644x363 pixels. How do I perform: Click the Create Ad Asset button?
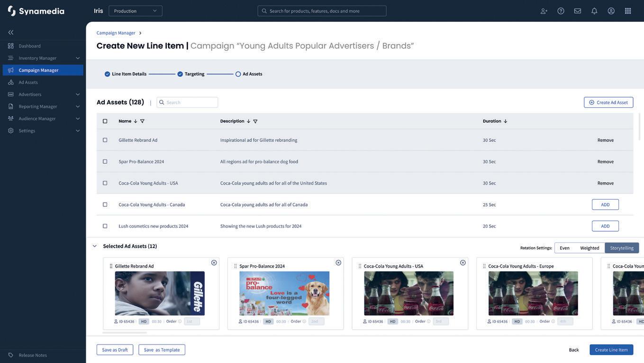coord(608,102)
